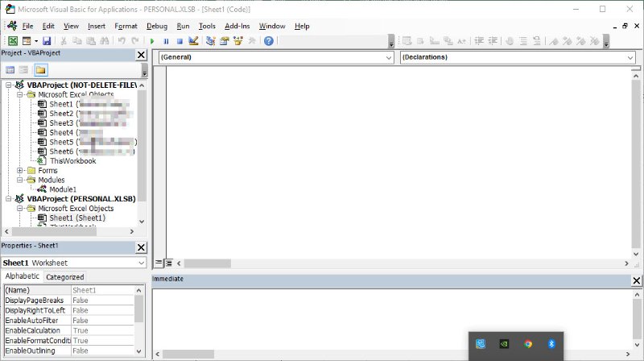Click the View Microsoft Excel icon
The image size is (644, 361).
coord(13,41)
